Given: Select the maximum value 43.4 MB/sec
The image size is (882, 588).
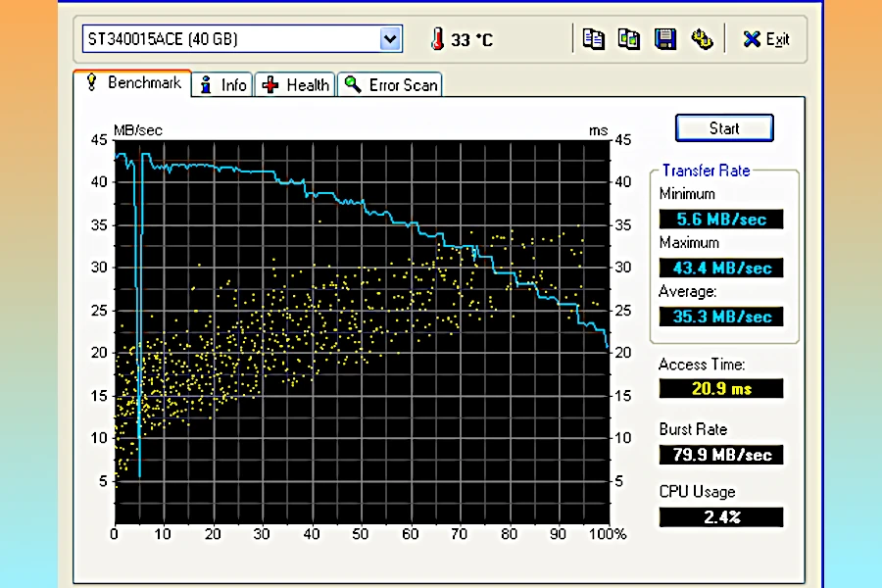Looking at the screenshot, I should click(721, 268).
